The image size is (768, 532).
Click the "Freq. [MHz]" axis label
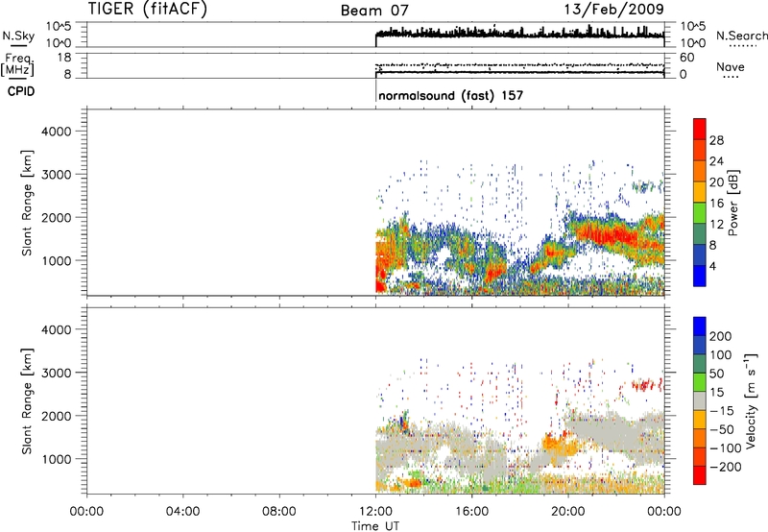coord(17,64)
